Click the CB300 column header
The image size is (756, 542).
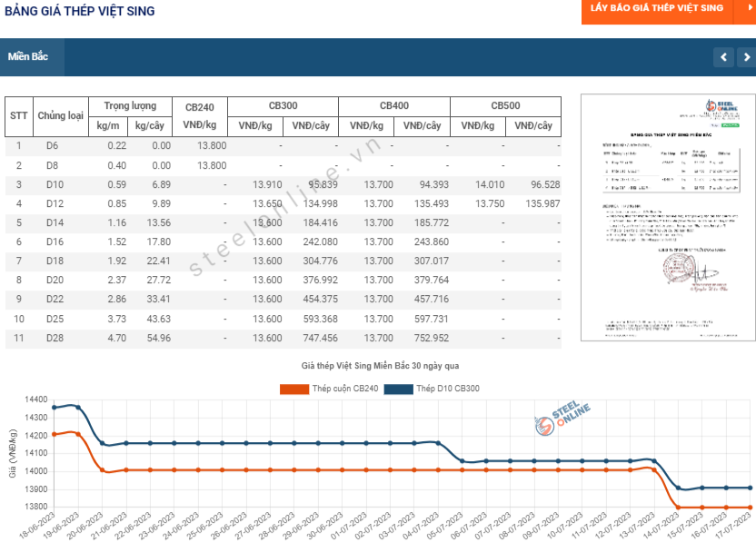tap(283, 106)
